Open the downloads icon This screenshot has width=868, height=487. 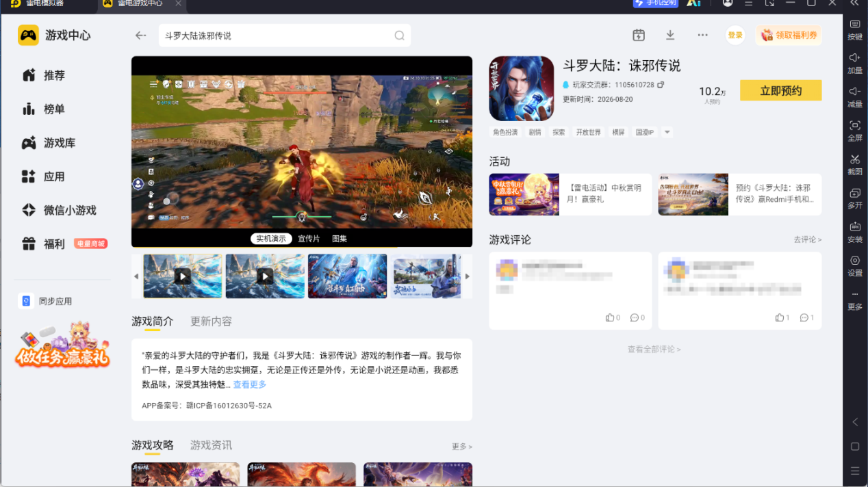[x=670, y=35]
